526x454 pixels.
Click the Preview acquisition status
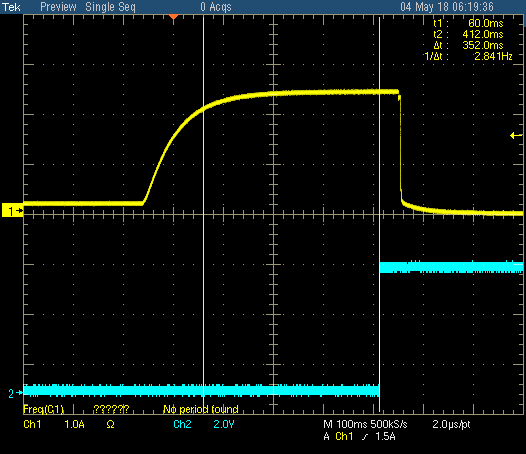click(58, 7)
